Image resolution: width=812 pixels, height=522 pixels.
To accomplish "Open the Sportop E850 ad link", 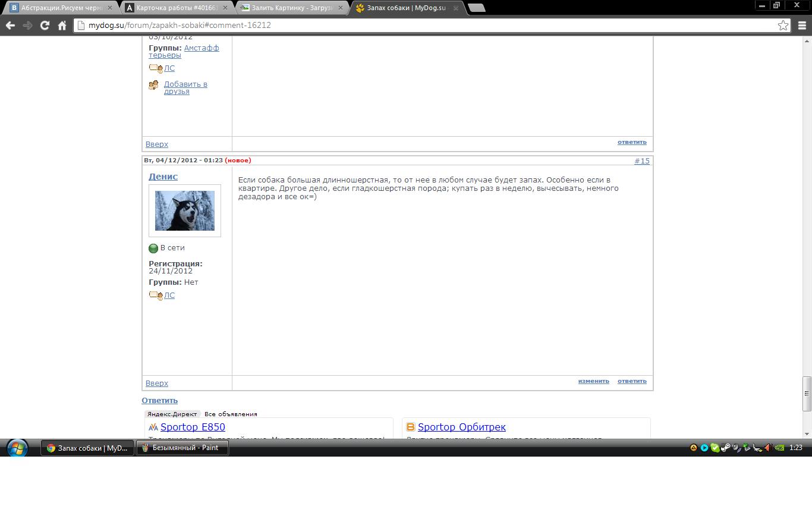I will pos(193,427).
